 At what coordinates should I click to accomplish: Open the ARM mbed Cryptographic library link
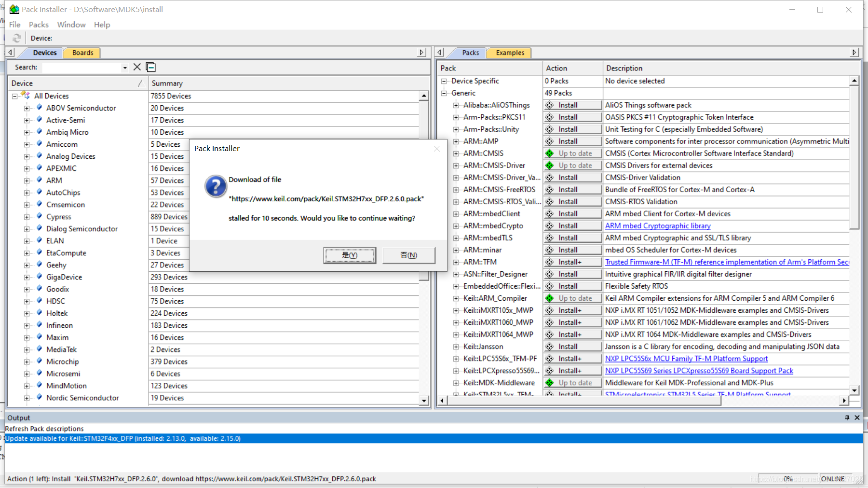pyautogui.click(x=658, y=226)
